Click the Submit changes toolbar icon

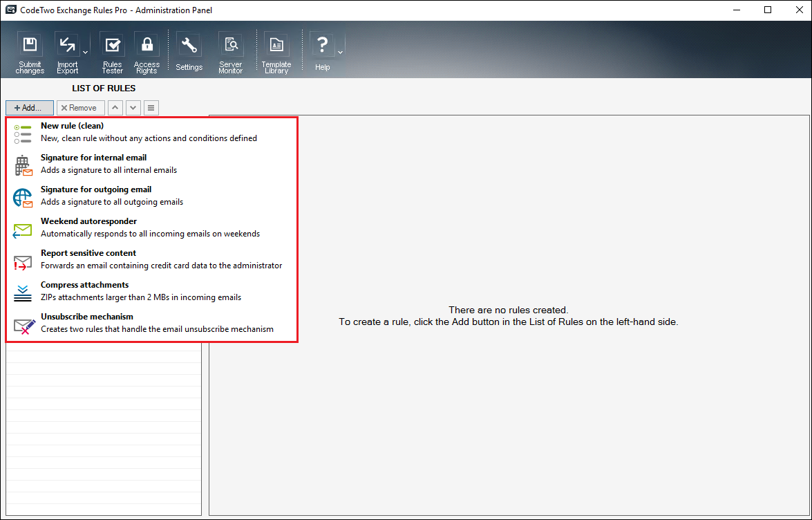[30, 46]
